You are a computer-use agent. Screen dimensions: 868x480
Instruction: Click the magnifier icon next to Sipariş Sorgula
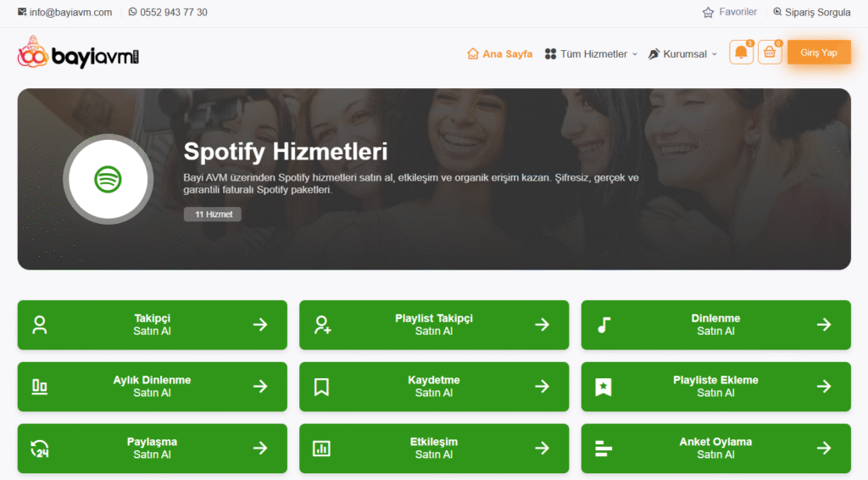(777, 12)
